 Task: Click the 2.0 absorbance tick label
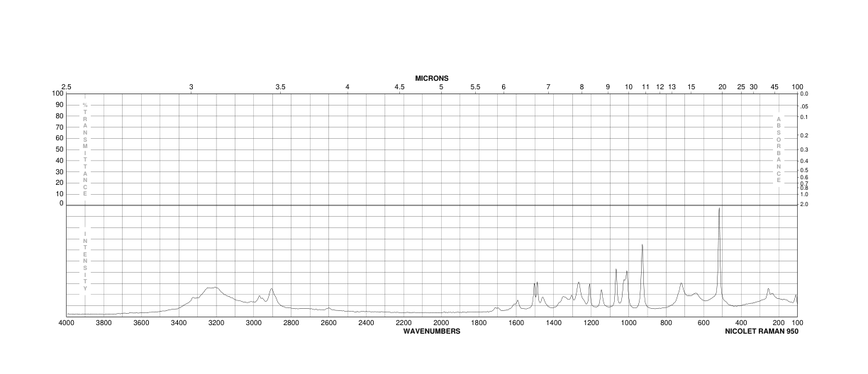(x=804, y=204)
